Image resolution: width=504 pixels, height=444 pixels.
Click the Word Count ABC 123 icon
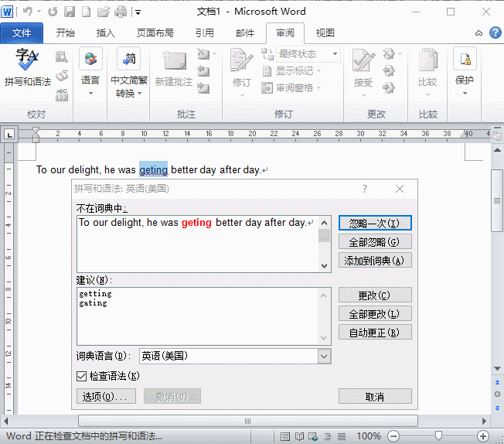coord(61,94)
